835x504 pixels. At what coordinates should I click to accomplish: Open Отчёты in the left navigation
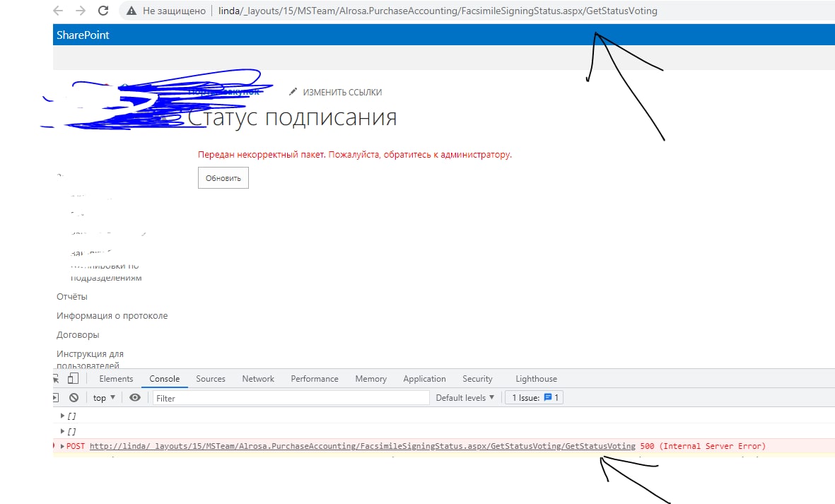click(x=72, y=296)
